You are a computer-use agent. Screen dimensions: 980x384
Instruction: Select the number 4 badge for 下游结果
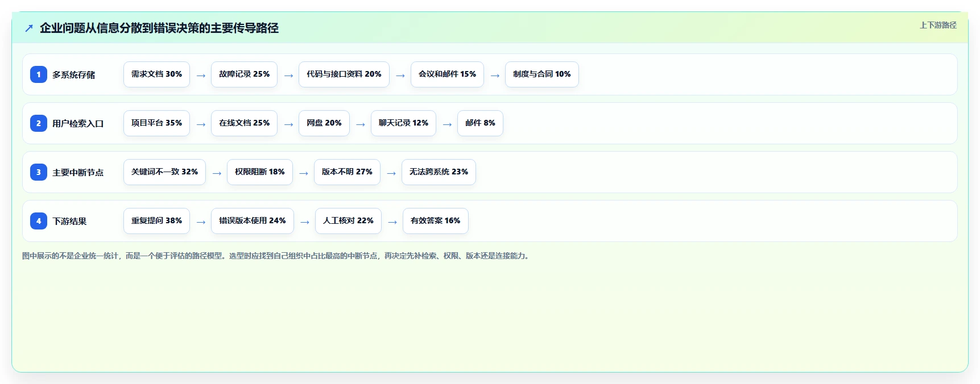39,221
